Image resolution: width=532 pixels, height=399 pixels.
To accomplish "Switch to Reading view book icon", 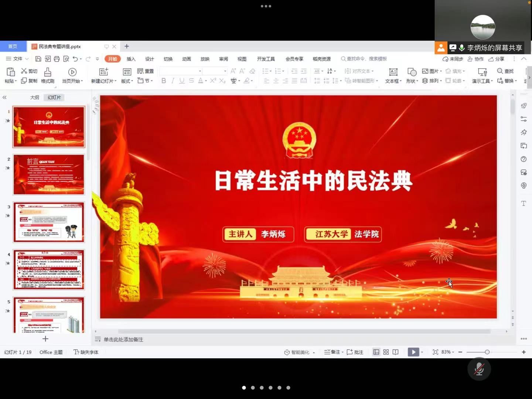I will [x=396, y=352].
